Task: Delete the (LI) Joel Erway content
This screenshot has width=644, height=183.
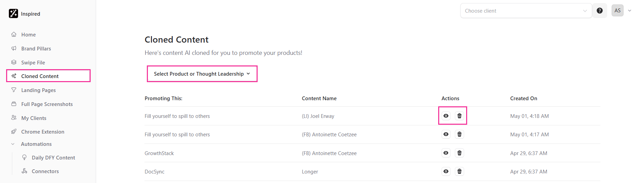Action: pos(459,116)
